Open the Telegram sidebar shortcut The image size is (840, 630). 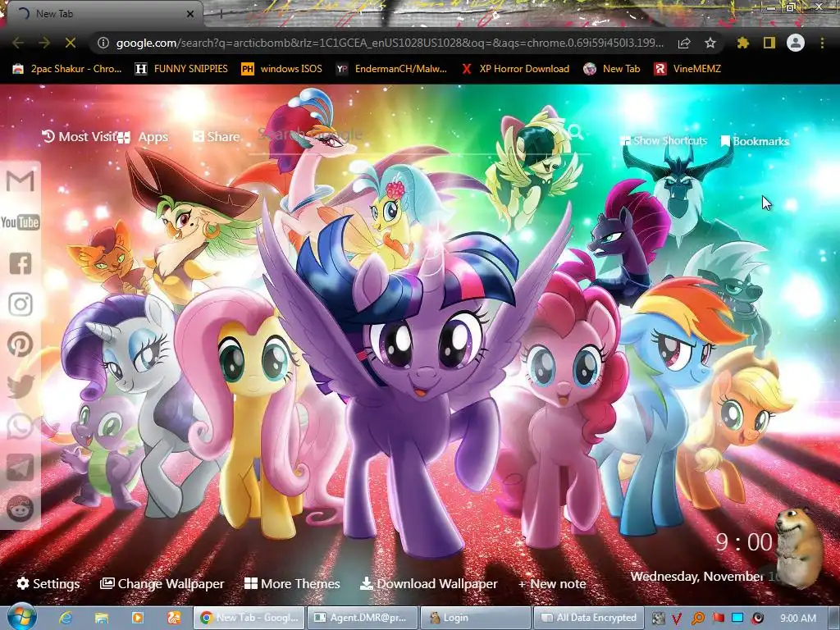point(21,467)
